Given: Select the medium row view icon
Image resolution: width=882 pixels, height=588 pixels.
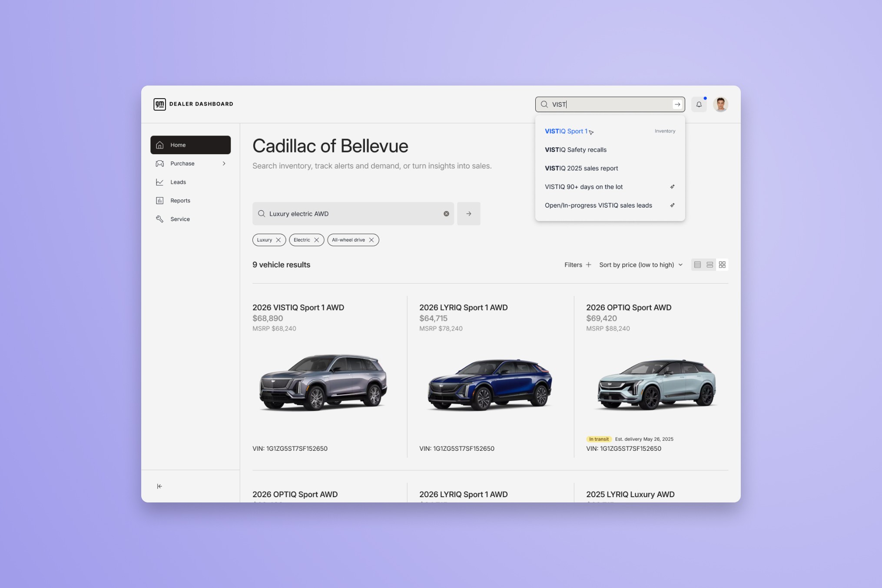Looking at the screenshot, I should (x=710, y=264).
